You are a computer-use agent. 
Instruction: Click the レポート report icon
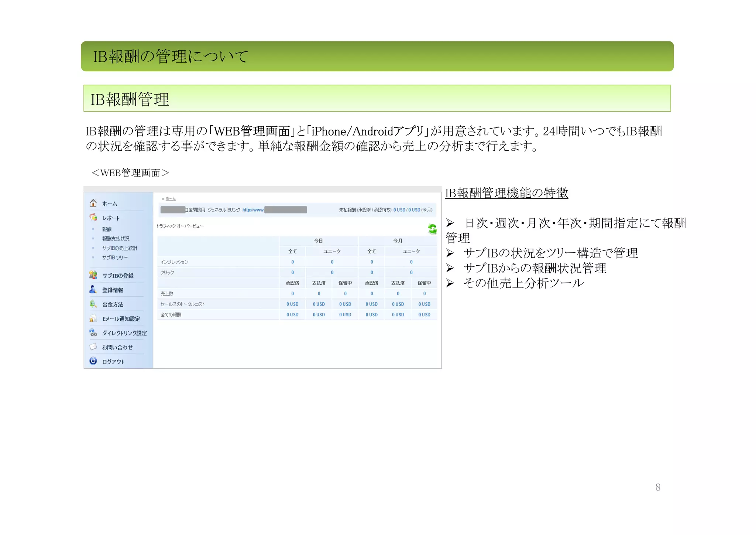point(93,217)
